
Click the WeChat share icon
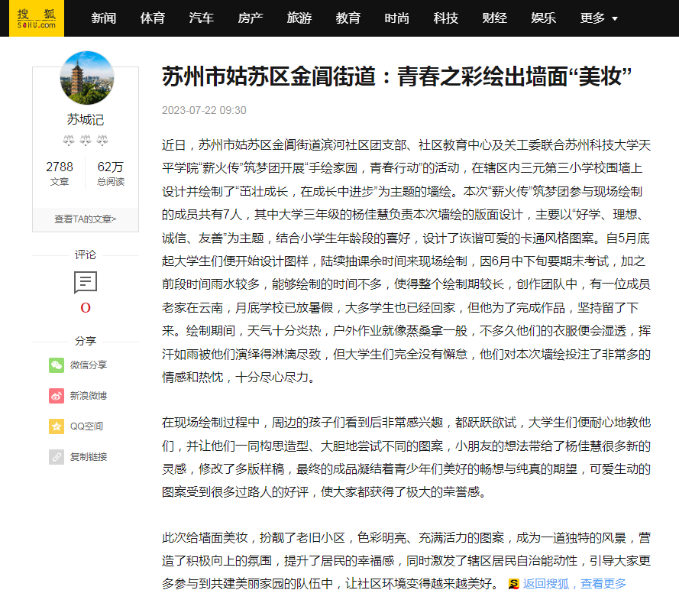(x=57, y=365)
